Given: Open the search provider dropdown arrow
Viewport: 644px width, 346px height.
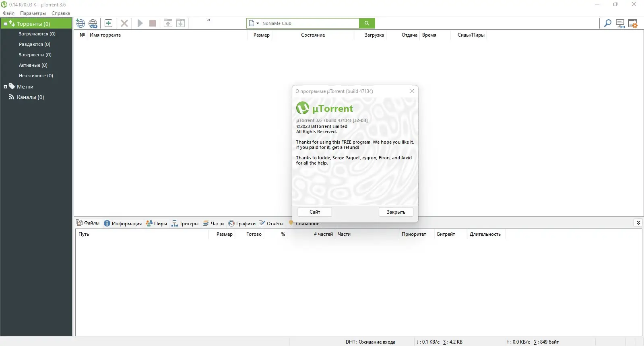Looking at the screenshot, I should (258, 23).
